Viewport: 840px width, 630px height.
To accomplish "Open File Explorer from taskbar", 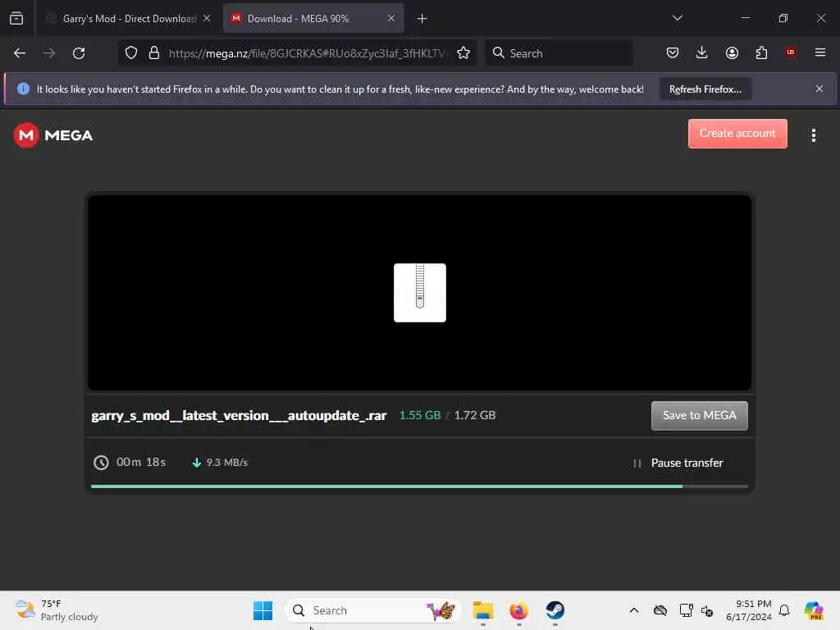I will [482, 610].
